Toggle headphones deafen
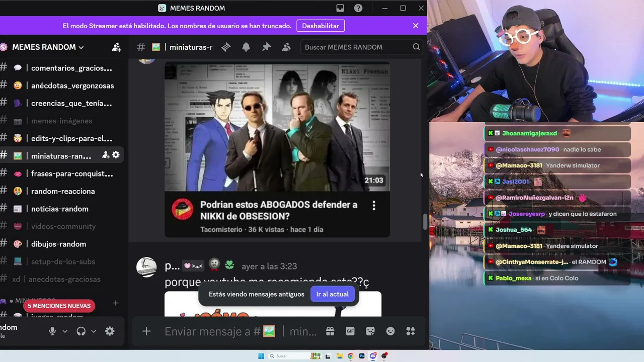The height and width of the screenshot is (362, 644). point(81,331)
